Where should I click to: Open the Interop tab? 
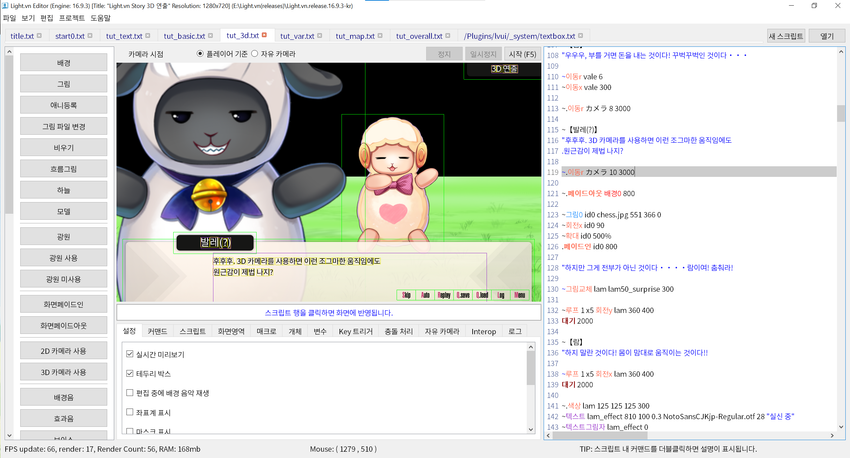(x=484, y=331)
